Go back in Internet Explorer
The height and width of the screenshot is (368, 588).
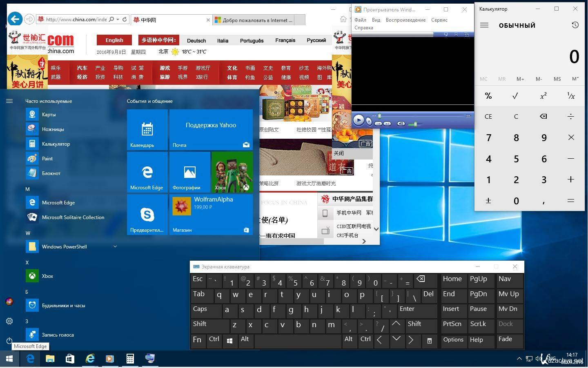pyautogui.click(x=15, y=19)
